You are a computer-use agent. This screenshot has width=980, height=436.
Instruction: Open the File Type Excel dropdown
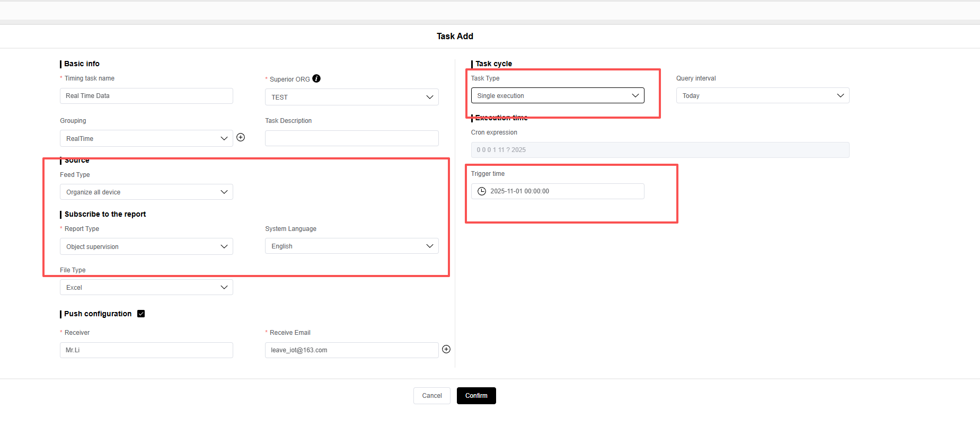pos(146,287)
